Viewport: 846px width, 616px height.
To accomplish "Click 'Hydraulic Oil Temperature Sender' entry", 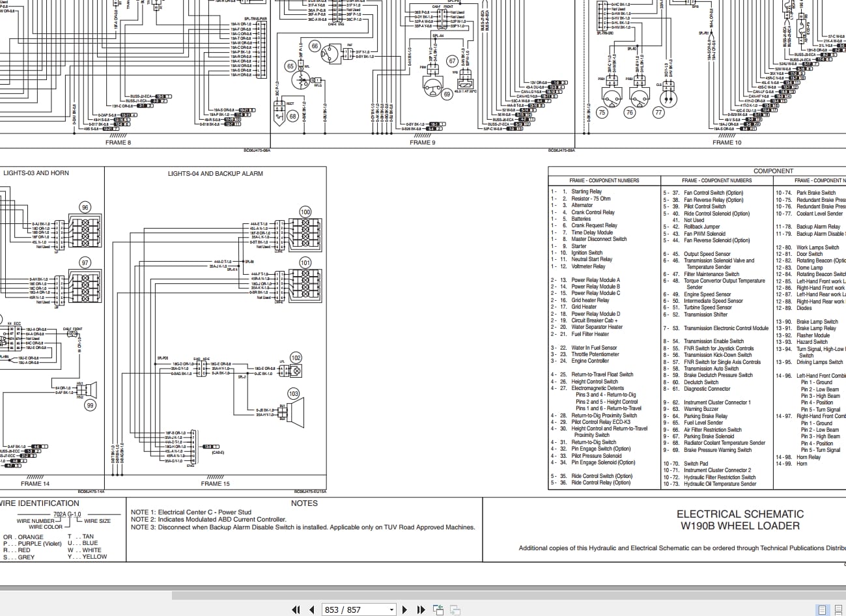I will pyautogui.click(x=720, y=484).
